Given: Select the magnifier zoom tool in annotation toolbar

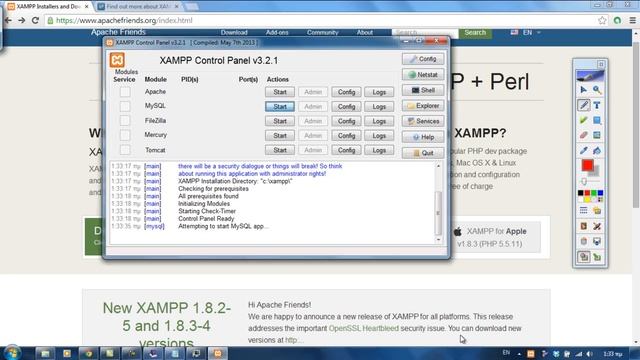Looking at the screenshot, I should point(597,90).
